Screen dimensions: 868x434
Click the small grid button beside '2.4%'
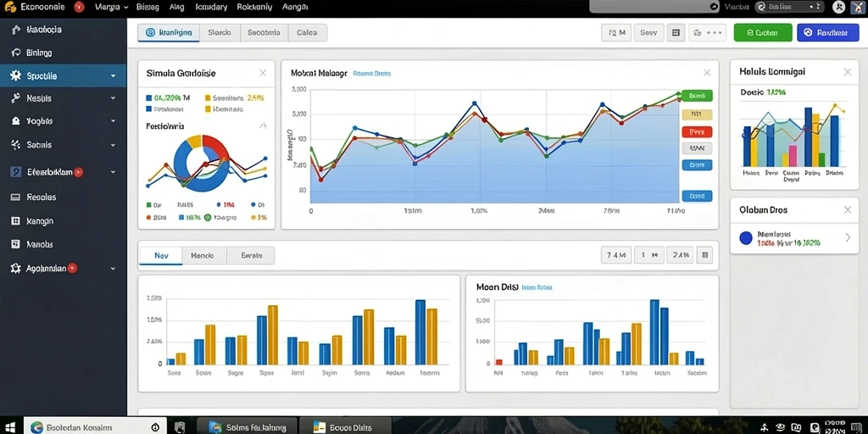[x=704, y=255]
